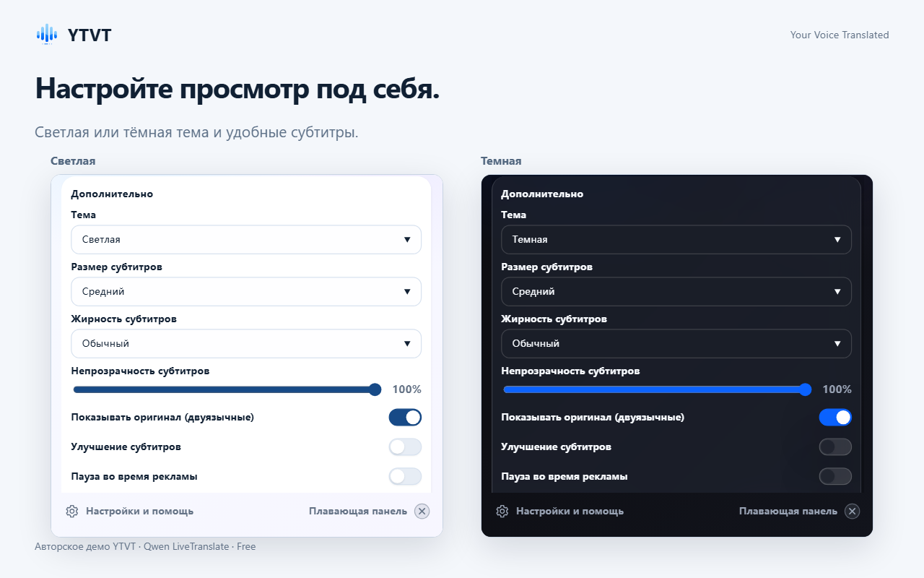The width and height of the screenshot is (924, 578).
Task: Click the Авторское демо YTVT footer text
Action: pyautogui.click(x=145, y=546)
